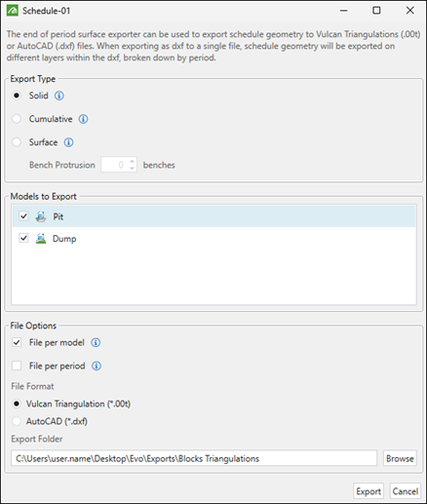Click the info icon next to Surface
Screen dimensions: 427x504
[x=68, y=142]
